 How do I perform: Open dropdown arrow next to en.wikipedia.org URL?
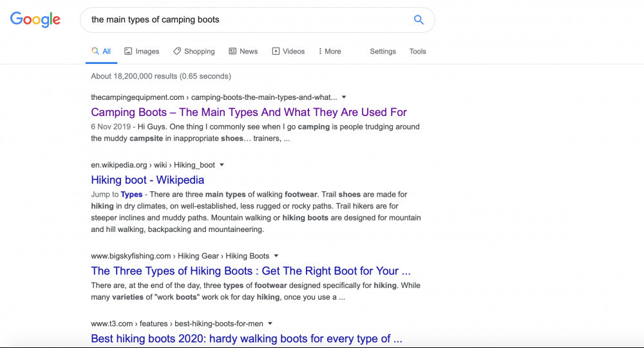[222, 165]
